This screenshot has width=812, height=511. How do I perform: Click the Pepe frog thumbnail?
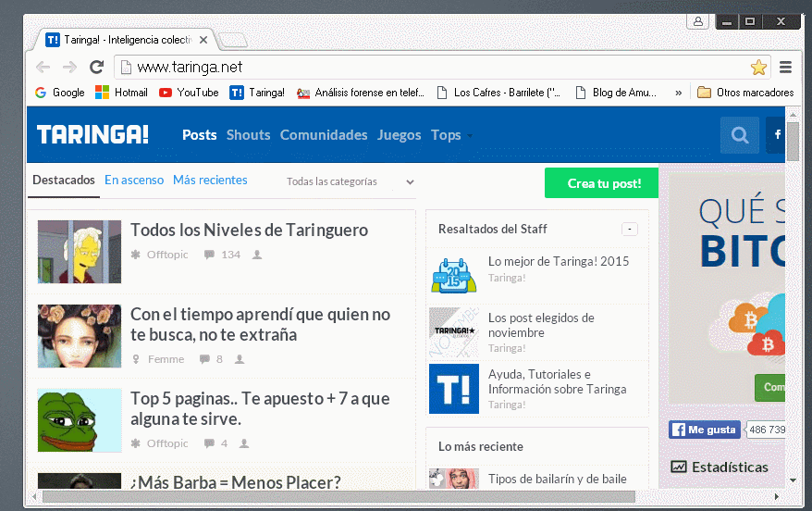[x=80, y=420]
